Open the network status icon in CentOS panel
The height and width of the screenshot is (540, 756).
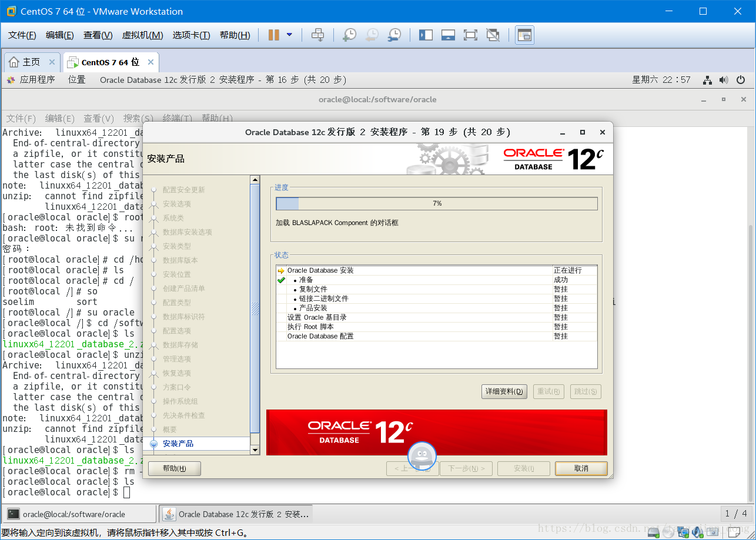click(708, 80)
